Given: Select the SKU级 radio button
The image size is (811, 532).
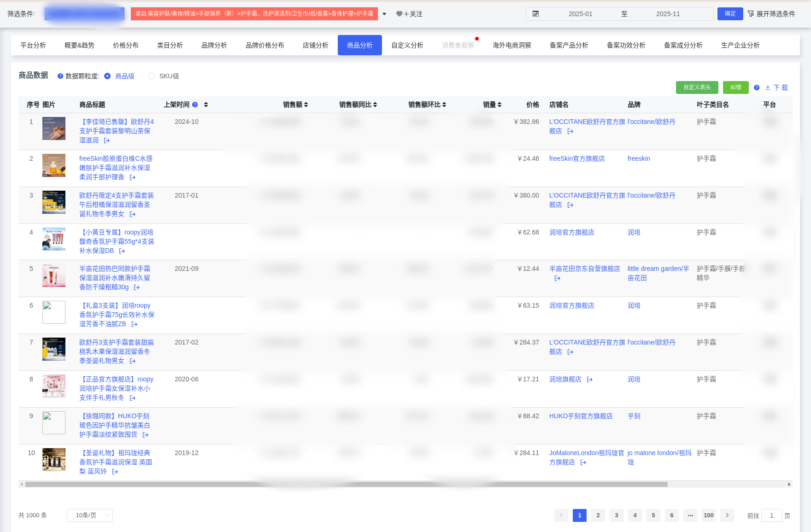Looking at the screenshot, I should tap(151, 76).
